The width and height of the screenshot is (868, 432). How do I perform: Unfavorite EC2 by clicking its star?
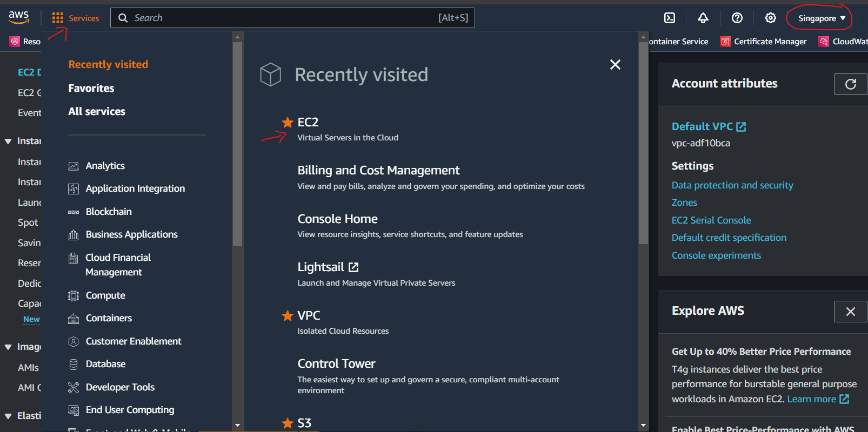286,123
